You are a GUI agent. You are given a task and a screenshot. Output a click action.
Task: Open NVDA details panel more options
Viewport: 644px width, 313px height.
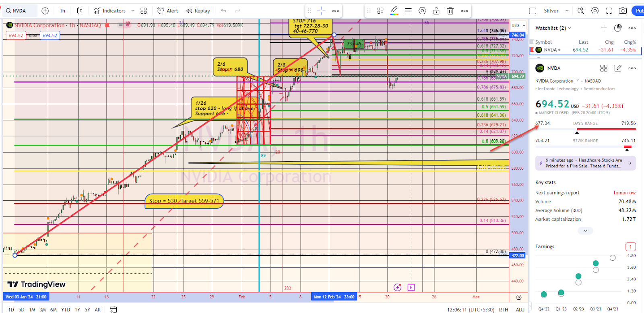tap(632, 68)
